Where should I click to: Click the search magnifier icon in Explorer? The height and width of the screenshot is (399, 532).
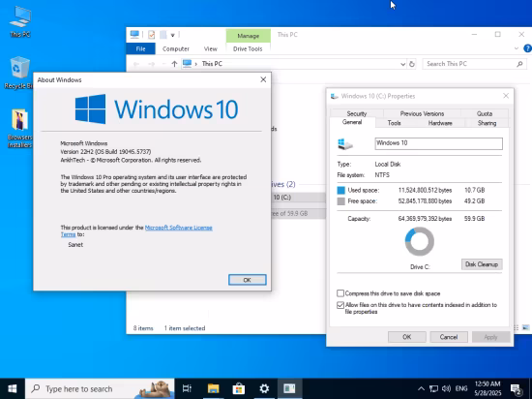[519, 64]
